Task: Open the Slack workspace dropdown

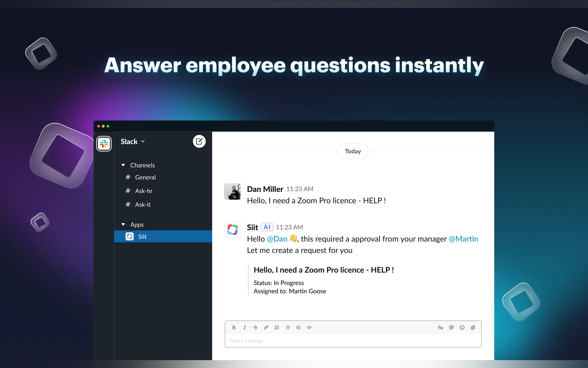Action: pos(133,141)
